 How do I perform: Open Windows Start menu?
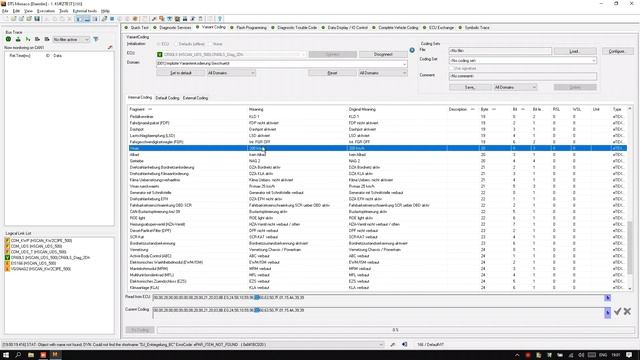6,355
